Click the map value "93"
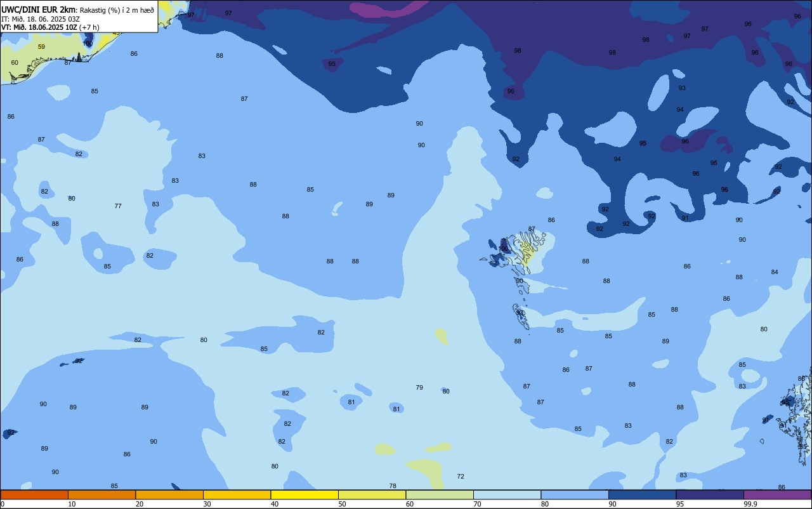This screenshot has height=509, width=812. (x=682, y=88)
